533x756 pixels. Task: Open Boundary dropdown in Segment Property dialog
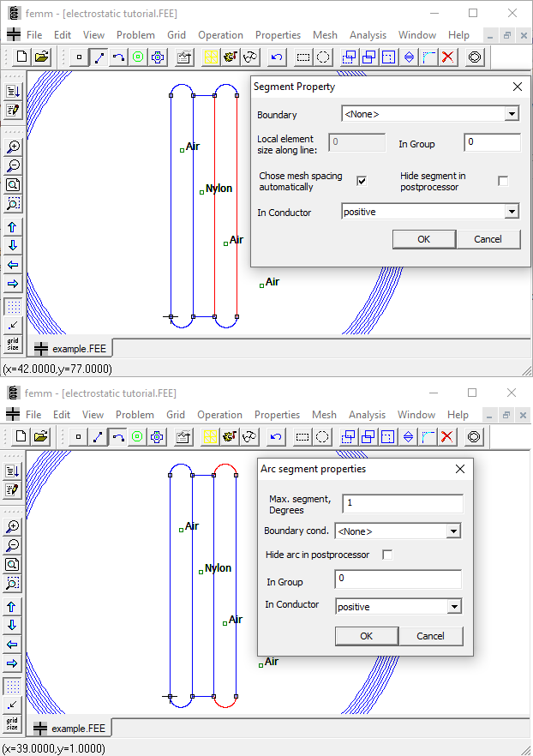(512, 114)
